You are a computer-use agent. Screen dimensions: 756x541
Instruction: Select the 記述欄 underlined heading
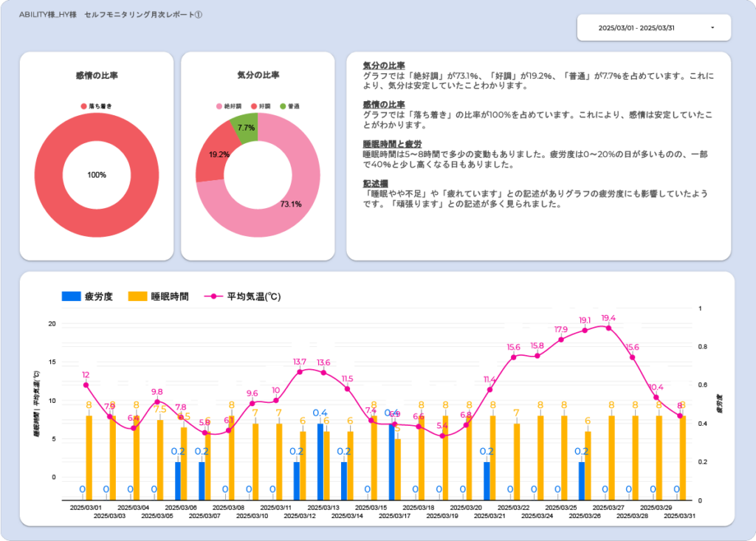[x=376, y=183]
